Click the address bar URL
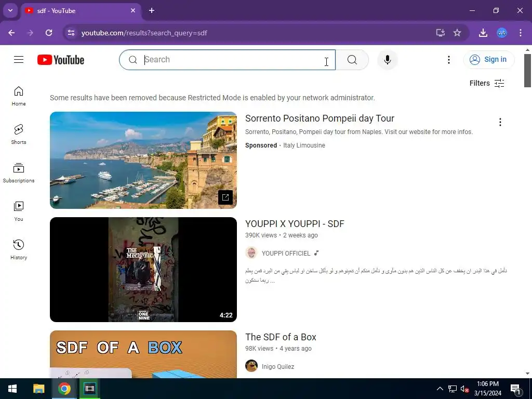 pos(144,33)
